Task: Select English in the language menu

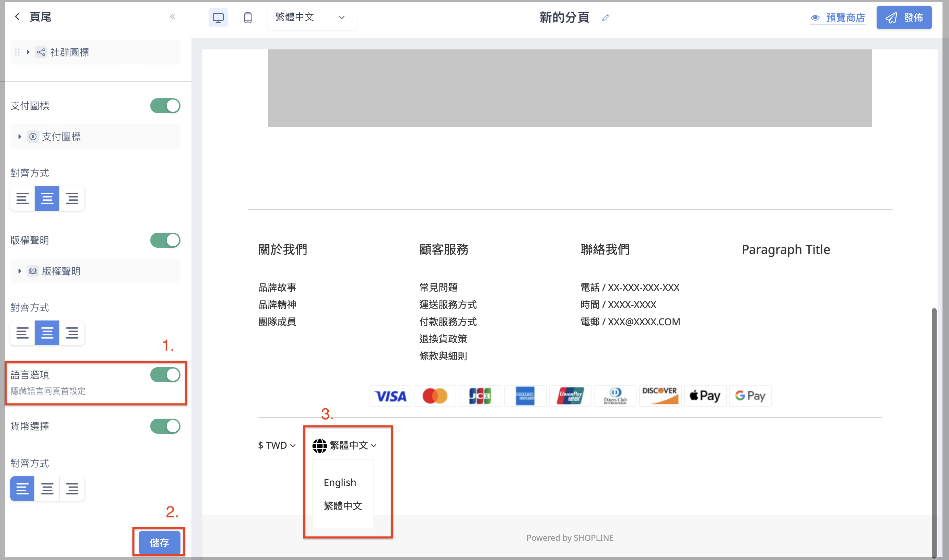Action: click(340, 482)
